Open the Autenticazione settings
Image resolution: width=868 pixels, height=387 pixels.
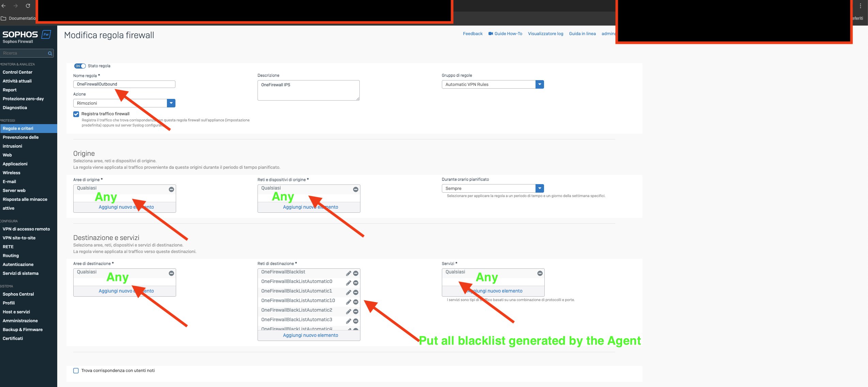pos(18,265)
